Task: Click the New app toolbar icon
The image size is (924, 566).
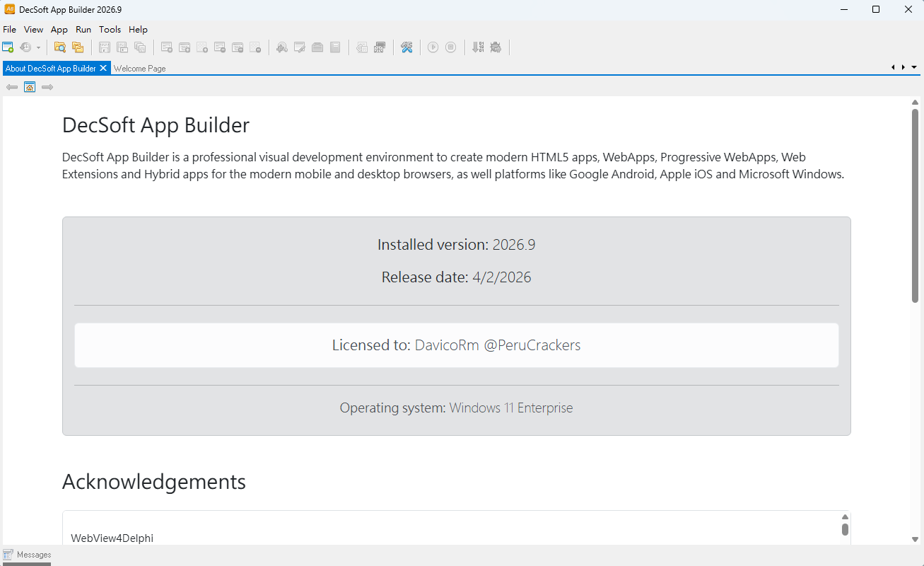Action: point(8,47)
